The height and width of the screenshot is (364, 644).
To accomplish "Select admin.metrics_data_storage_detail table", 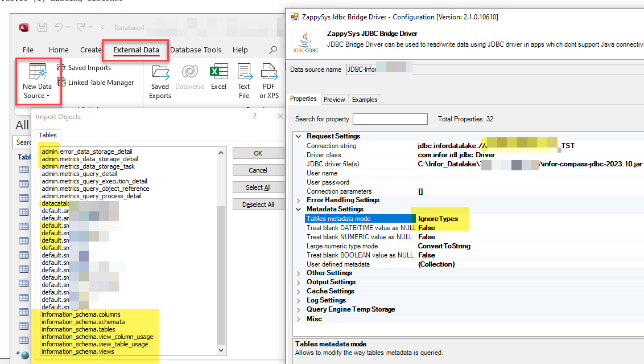I will (x=89, y=159).
